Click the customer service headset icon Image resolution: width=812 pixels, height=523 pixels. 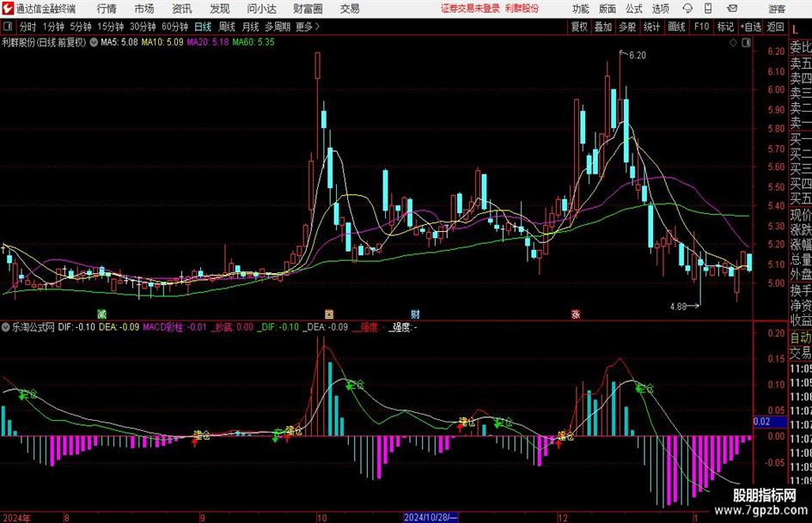pos(687,9)
